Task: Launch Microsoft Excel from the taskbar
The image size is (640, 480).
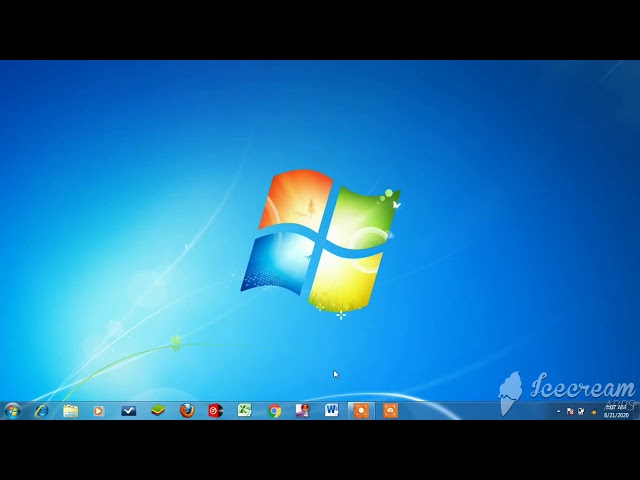Action: point(244,411)
